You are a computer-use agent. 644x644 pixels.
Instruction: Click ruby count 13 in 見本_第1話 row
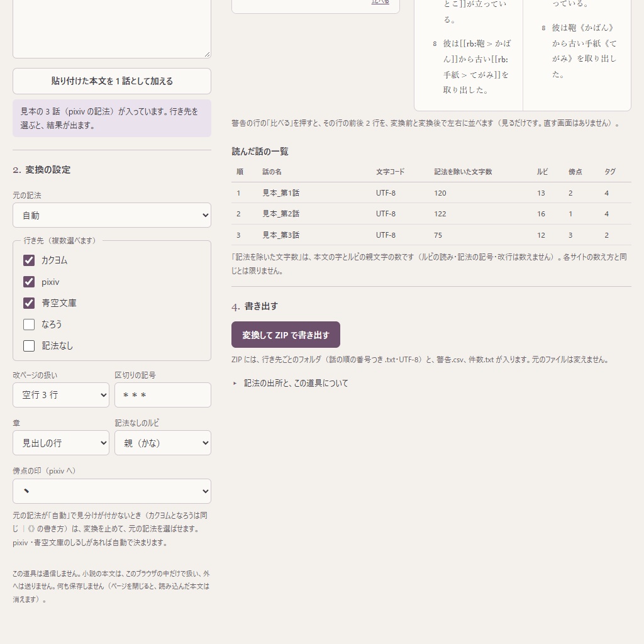click(541, 193)
